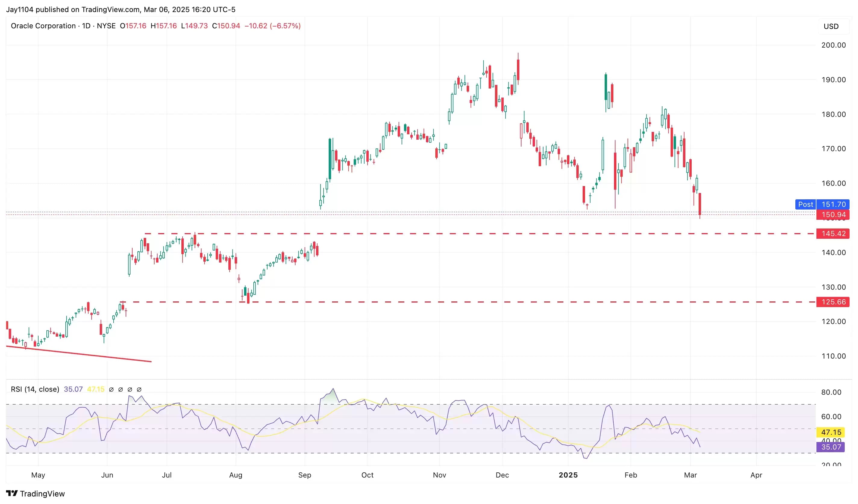Click the Aug label on time axis
This screenshot has height=504, width=858.
236,475
